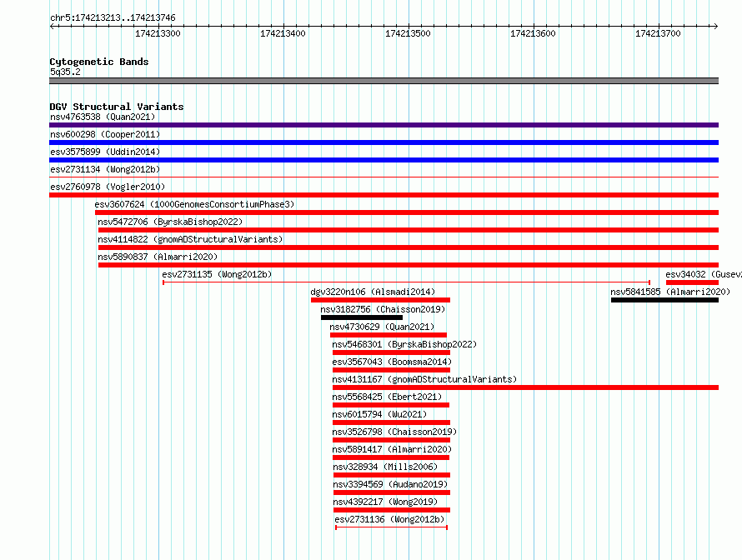Click nsv5891417 (Almarri2020) label

[x=392, y=449]
